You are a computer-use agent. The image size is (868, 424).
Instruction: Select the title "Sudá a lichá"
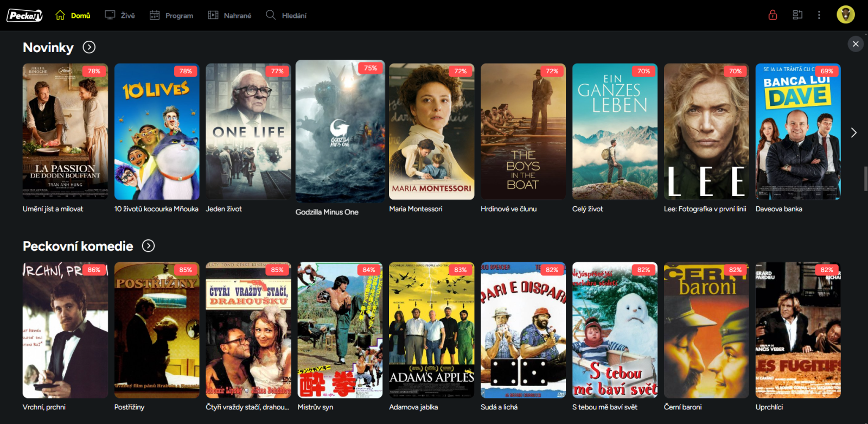499,407
